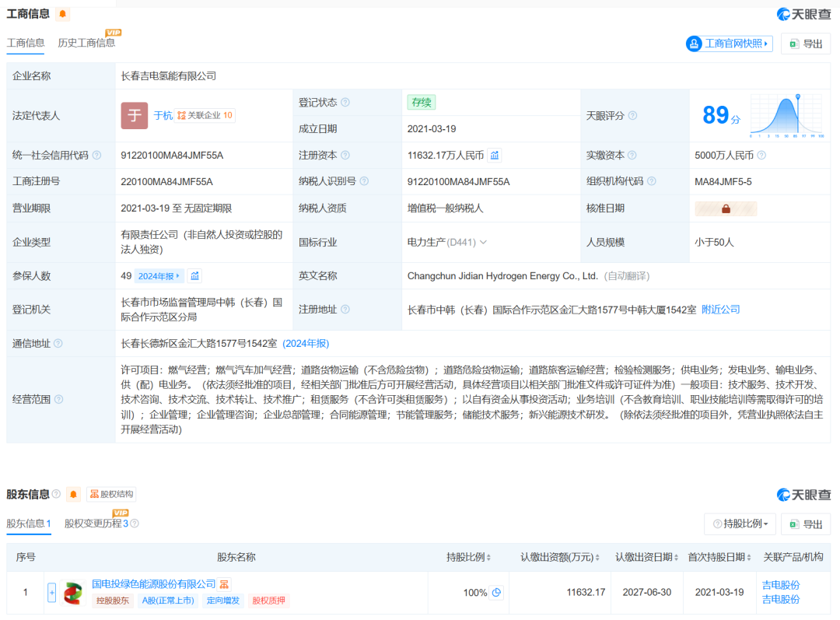Click the score distribution chart
This screenshot has width=840, height=620.
click(786, 116)
